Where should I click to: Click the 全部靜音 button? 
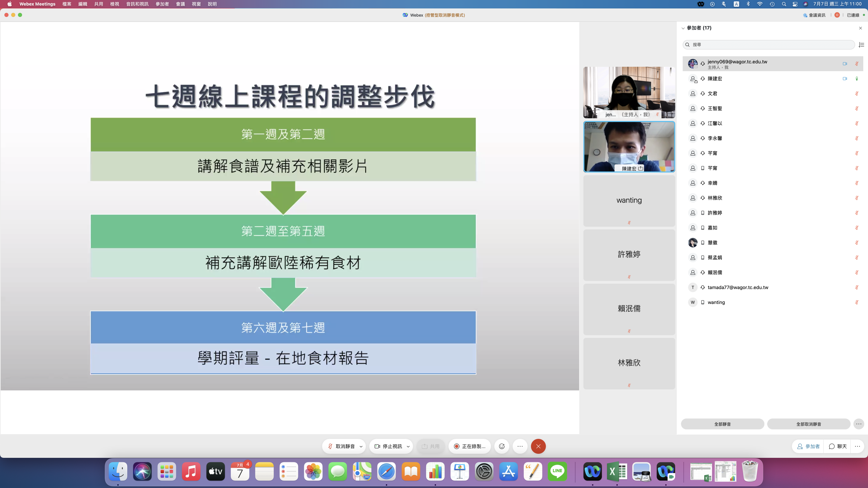click(x=722, y=424)
